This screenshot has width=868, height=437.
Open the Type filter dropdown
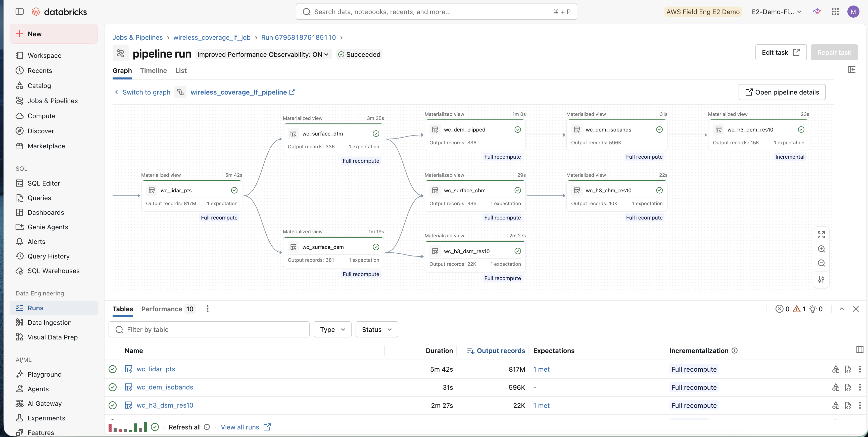pyautogui.click(x=332, y=329)
